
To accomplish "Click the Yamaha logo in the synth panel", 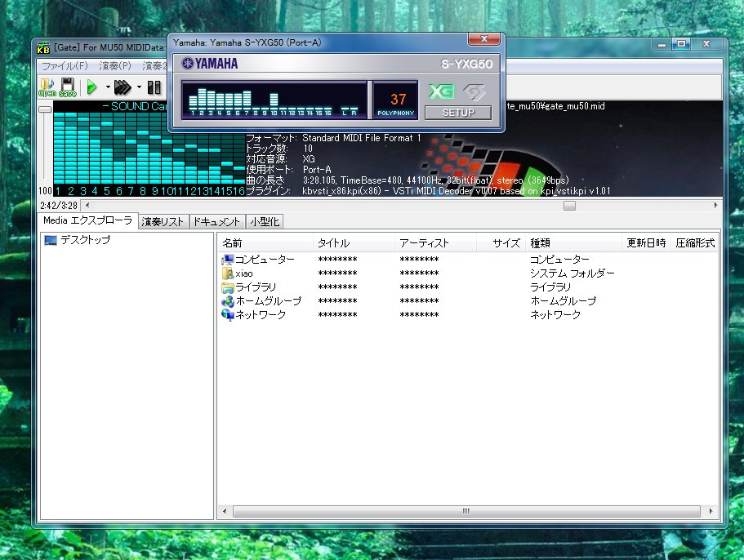I will 210,63.
